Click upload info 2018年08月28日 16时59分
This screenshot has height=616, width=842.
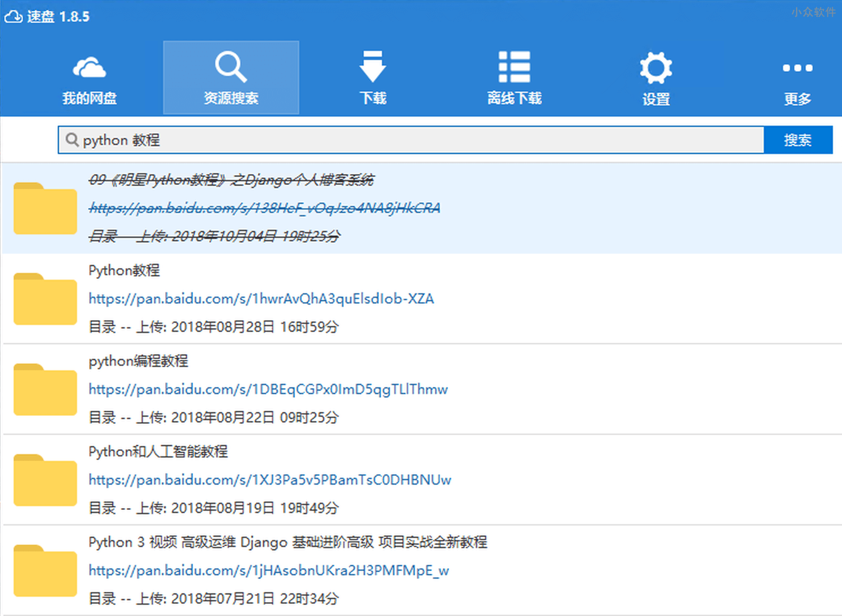pyautogui.click(x=214, y=327)
